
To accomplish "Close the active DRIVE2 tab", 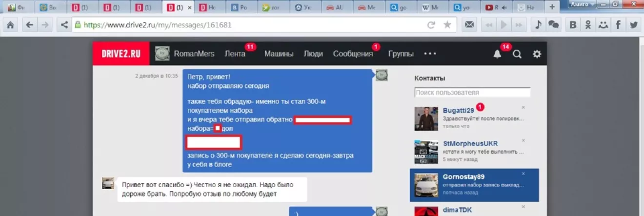I will (189, 8).
